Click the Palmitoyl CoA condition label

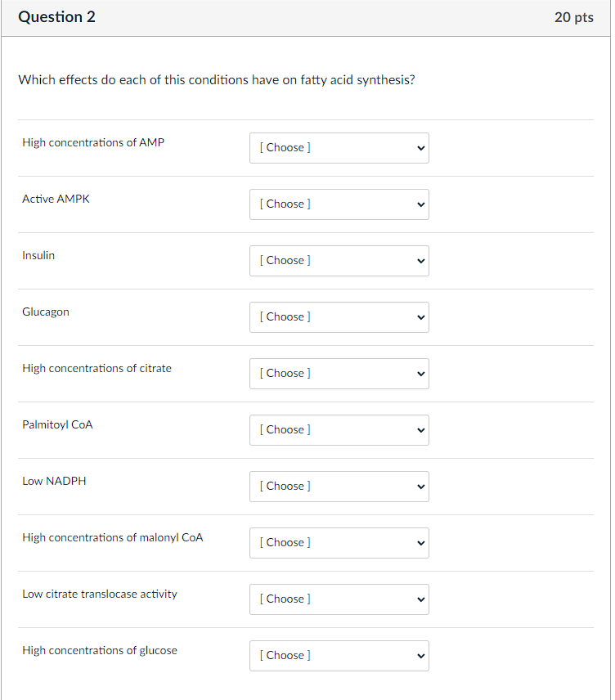(57, 424)
